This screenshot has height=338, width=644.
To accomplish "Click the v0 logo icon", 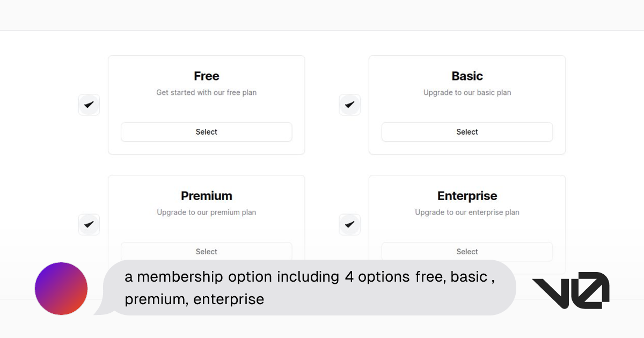I will point(570,289).
